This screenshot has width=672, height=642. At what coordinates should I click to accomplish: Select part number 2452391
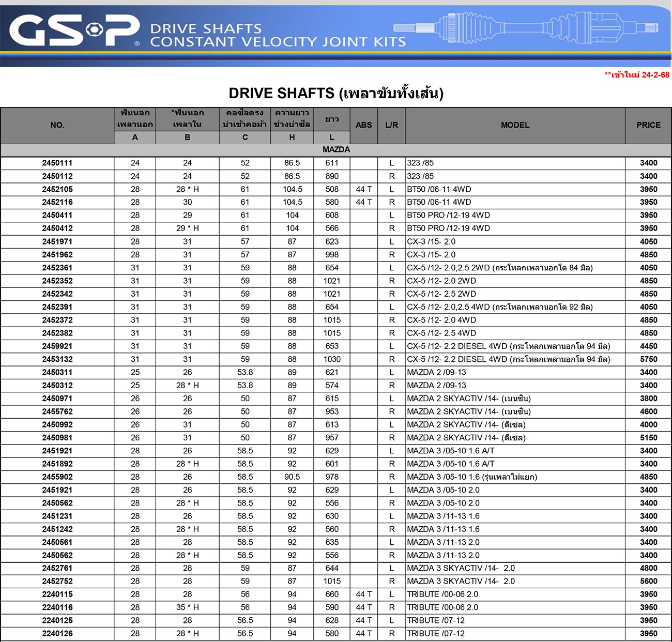[57, 307]
